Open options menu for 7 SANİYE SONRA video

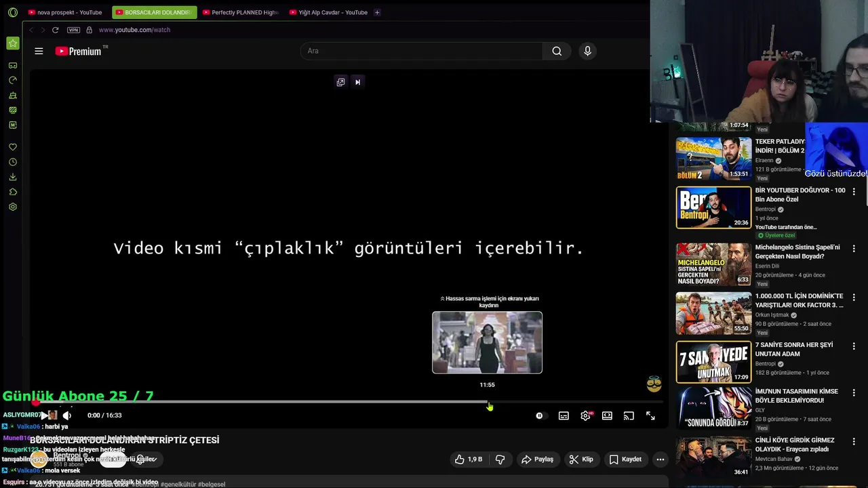click(x=854, y=346)
